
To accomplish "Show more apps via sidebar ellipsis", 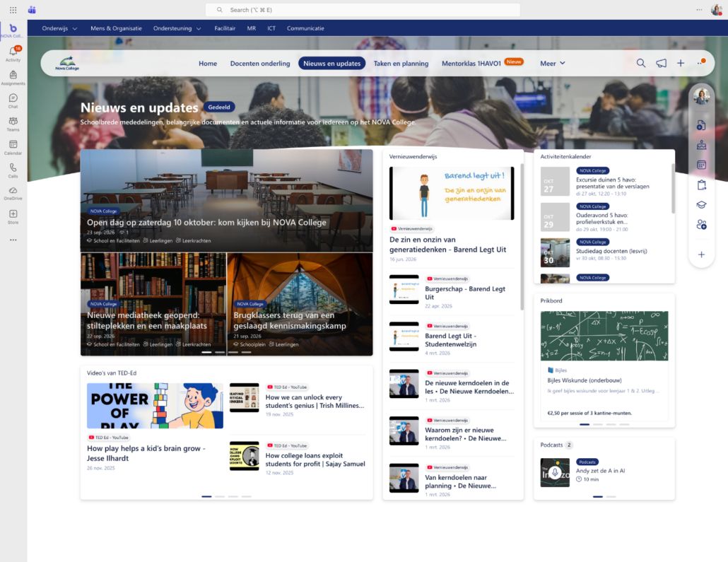I will coord(13,240).
